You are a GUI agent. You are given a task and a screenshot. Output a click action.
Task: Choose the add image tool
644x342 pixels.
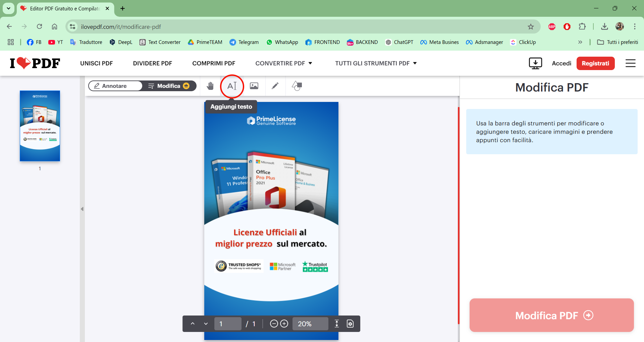pos(254,86)
